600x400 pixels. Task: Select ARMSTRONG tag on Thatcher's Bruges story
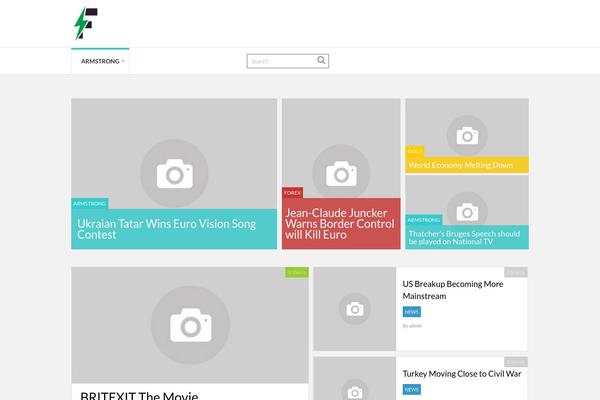[424, 220]
